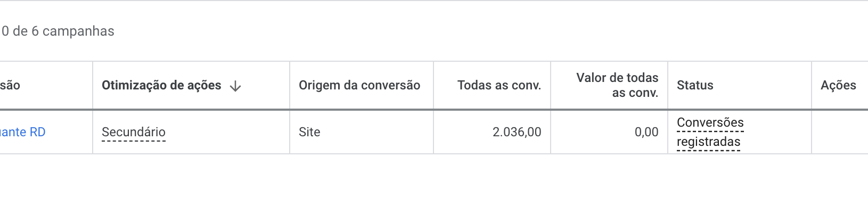This screenshot has height=198, width=868.
Task: Click the header divider between Otimização and Origem columns
Action: [x=290, y=85]
